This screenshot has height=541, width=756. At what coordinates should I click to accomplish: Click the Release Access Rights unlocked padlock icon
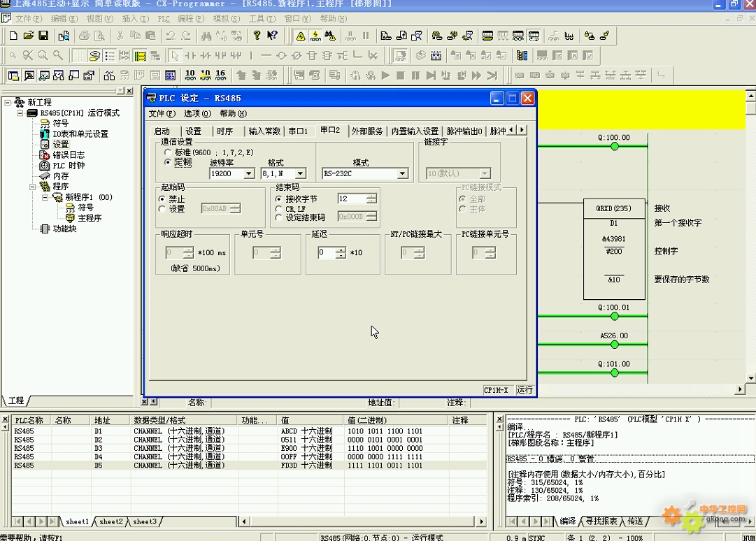(604, 35)
